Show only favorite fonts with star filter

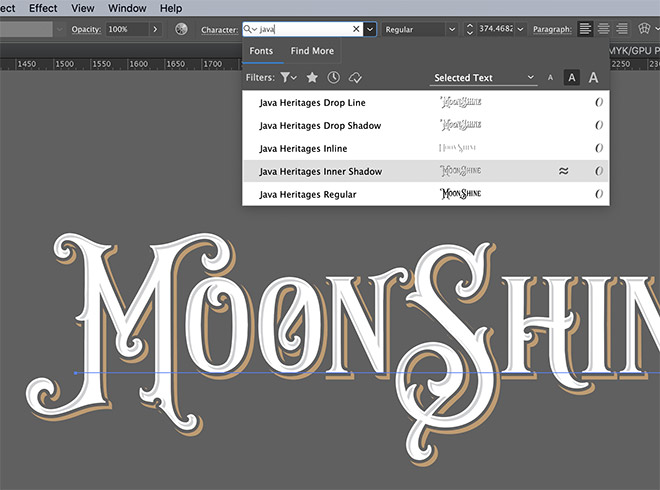tap(312, 77)
